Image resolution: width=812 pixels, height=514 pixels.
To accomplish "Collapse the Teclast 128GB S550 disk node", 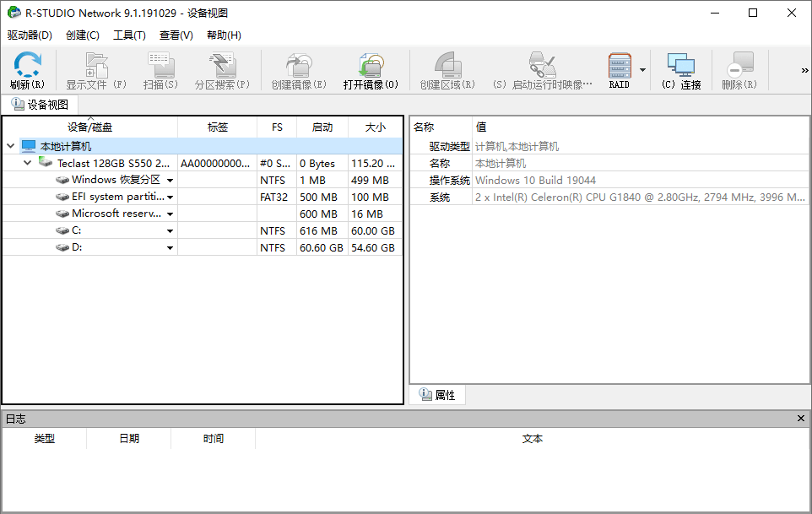I will coord(26,163).
